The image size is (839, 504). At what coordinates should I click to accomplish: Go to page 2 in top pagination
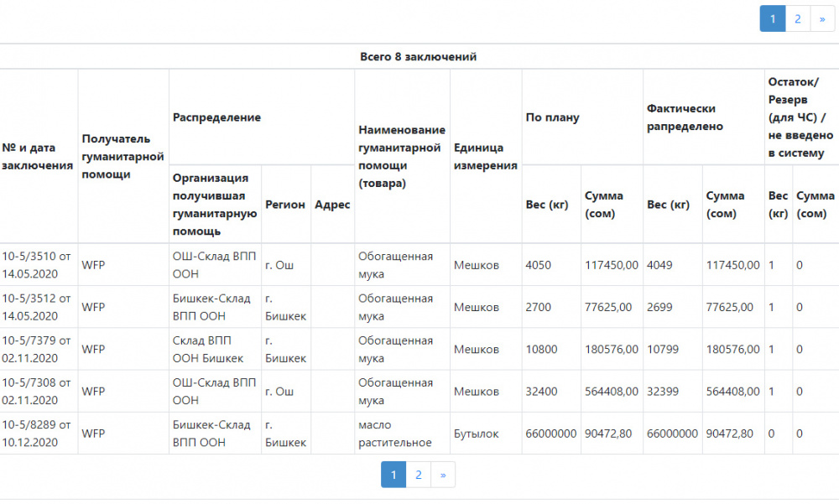click(x=797, y=18)
